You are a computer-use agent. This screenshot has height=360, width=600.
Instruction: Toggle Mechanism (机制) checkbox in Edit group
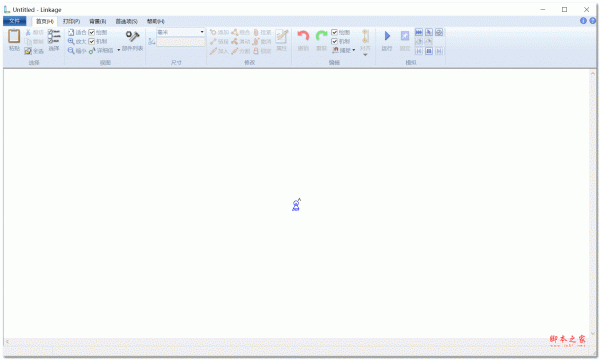[x=334, y=41]
